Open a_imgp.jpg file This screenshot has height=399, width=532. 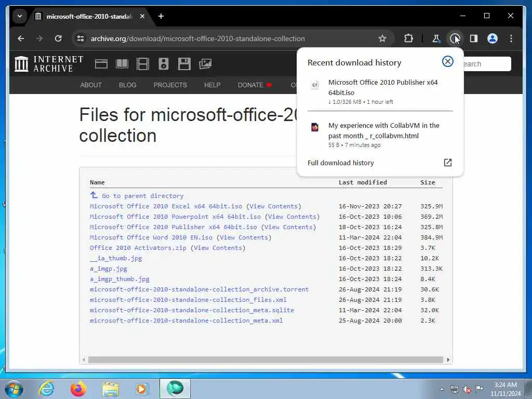point(108,269)
